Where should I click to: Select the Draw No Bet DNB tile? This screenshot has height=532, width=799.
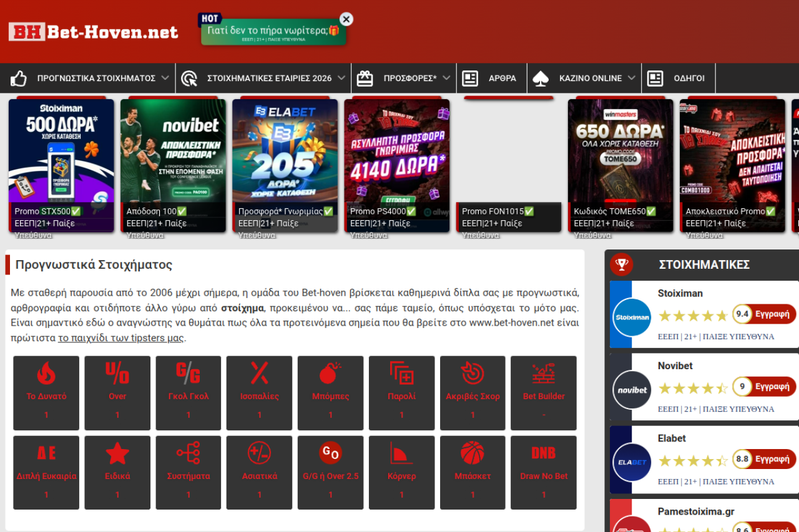coord(544,473)
